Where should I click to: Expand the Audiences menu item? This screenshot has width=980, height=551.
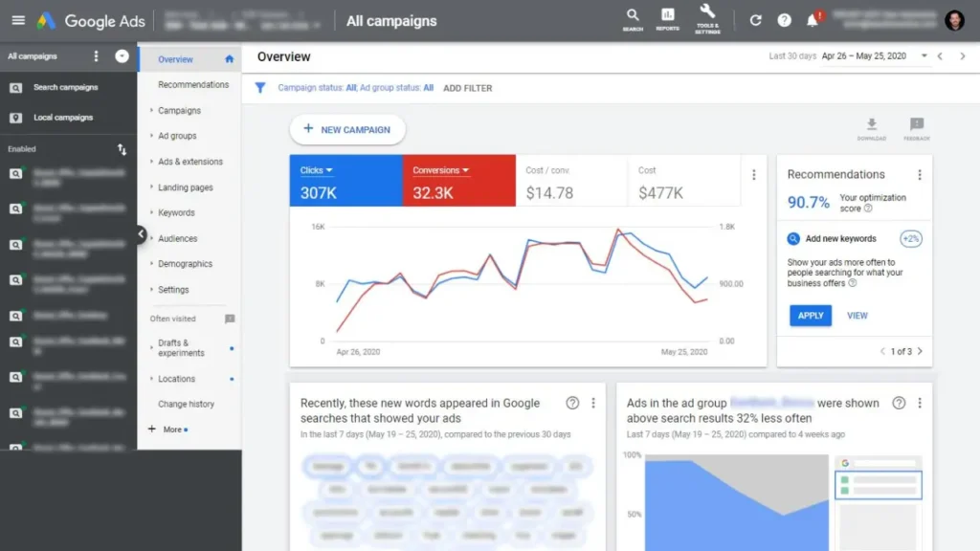177,238
